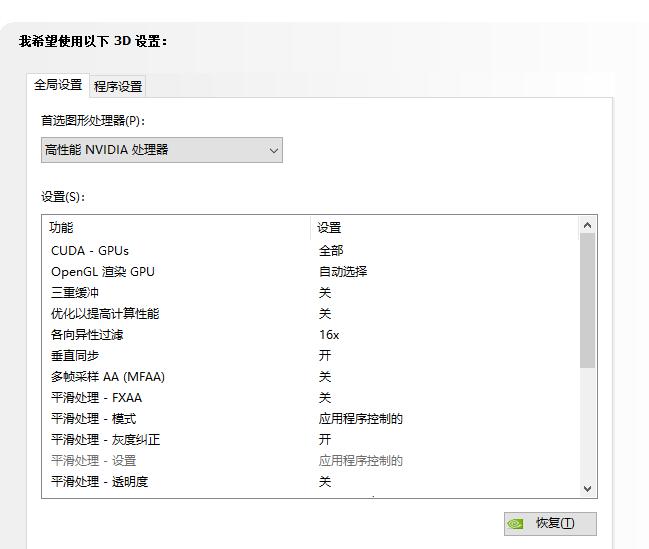Click the dropdown arrow of graphics processor combo
649x549 pixels.
point(273,150)
